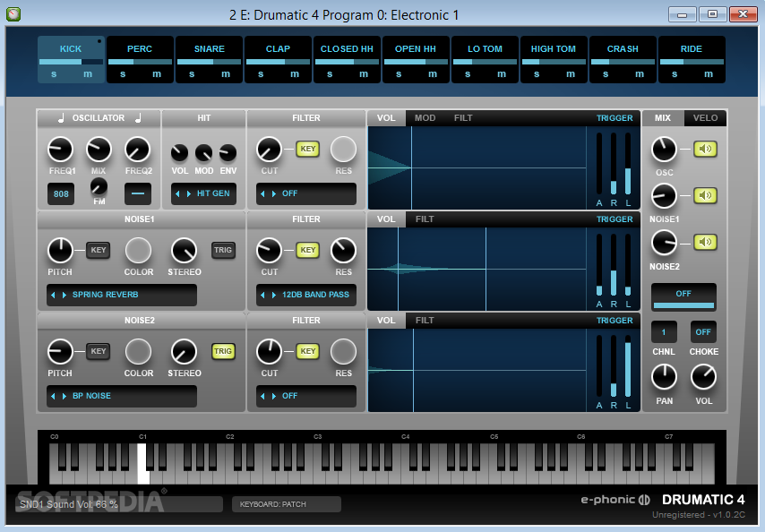Toggle NOISE2 pitch KEY button
Screen dimensions: 765x532
[98, 351]
